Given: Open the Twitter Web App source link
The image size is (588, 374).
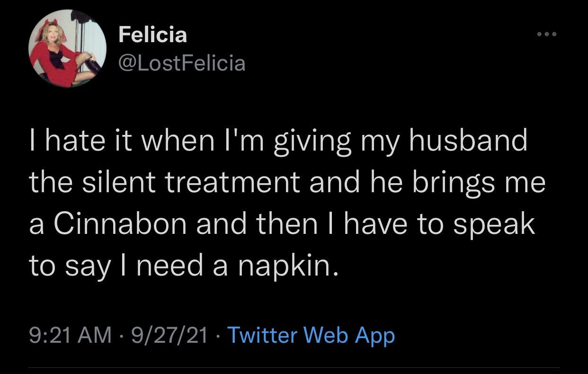Looking at the screenshot, I should [x=311, y=336].
